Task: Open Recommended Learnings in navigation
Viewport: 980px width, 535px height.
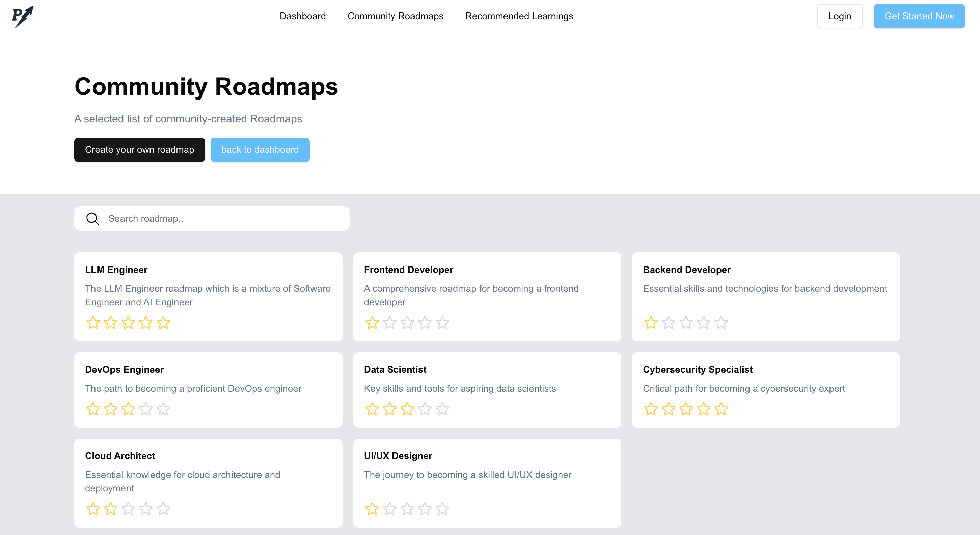Action: [x=519, y=16]
